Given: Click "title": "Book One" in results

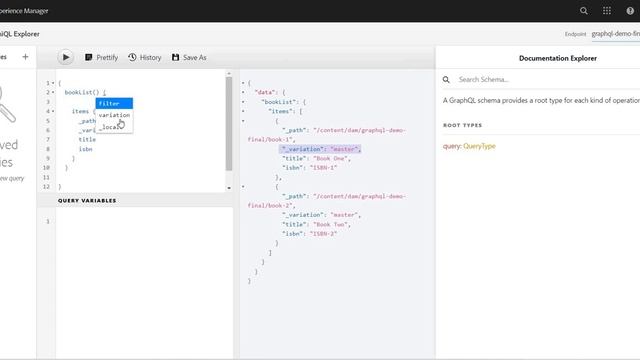Looking at the screenshot, I should pyautogui.click(x=316, y=158).
